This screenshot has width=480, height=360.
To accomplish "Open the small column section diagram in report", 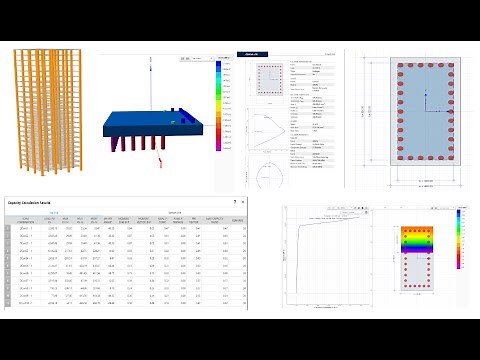I will (270, 79).
